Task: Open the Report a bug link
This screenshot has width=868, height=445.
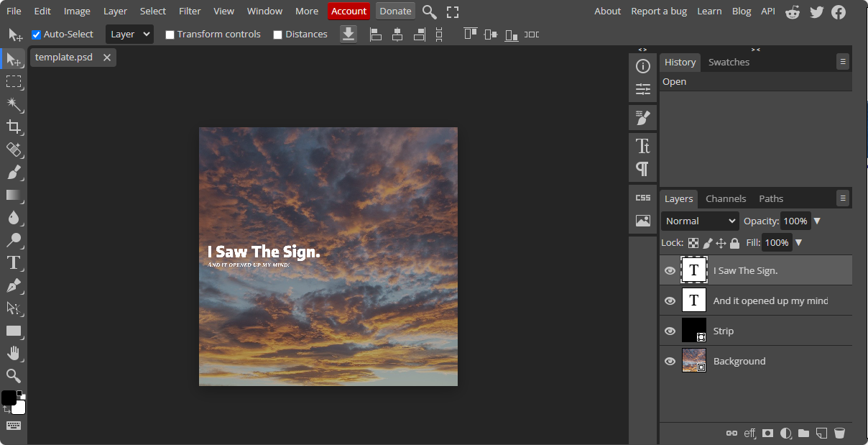Action: coord(659,11)
